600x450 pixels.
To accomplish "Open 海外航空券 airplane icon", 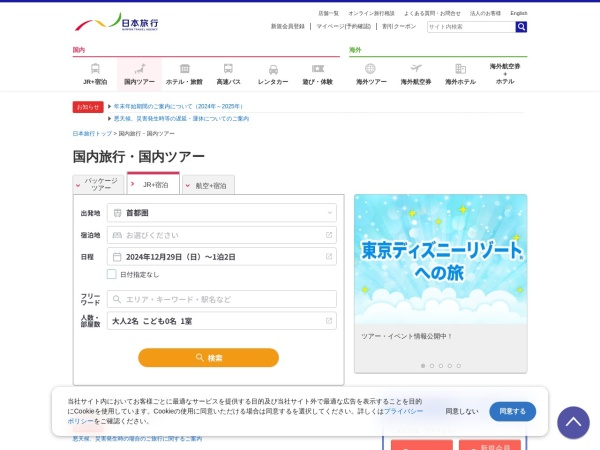I will [416, 68].
